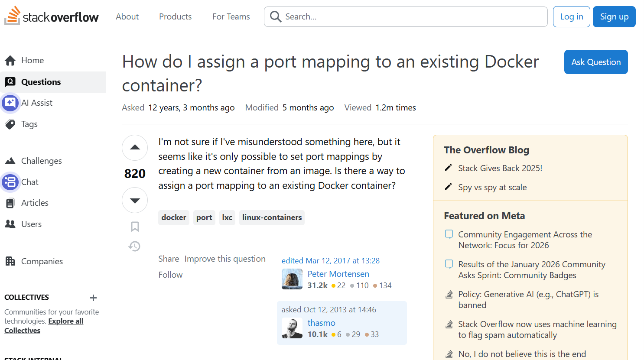Select the docker tag

pyautogui.click(x=174, y=217)
